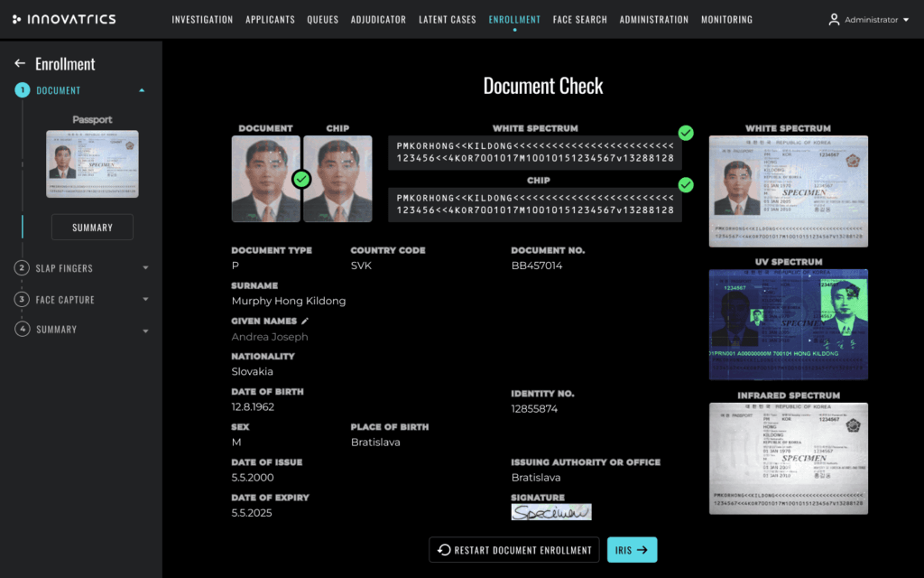Open the Face Search tab
The image size is (924, 578).
tap(580, 20)
